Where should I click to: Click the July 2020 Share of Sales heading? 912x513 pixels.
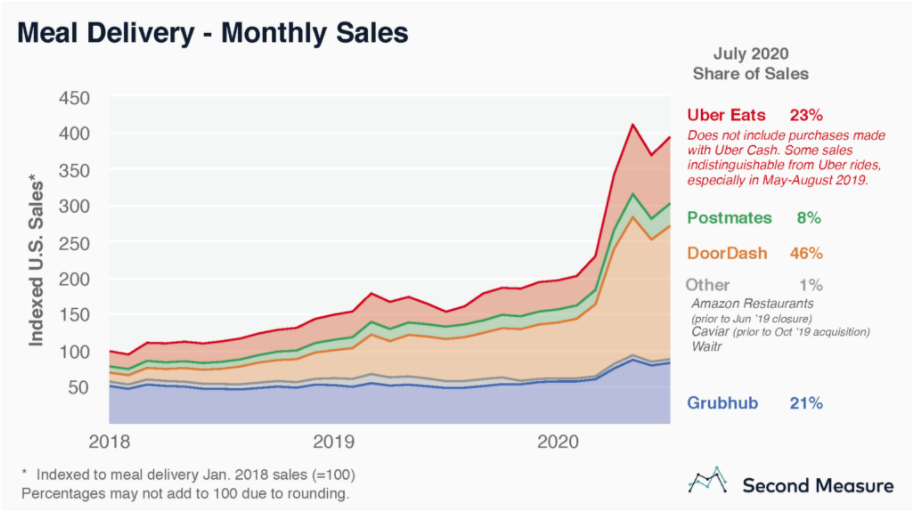point(750,64)
